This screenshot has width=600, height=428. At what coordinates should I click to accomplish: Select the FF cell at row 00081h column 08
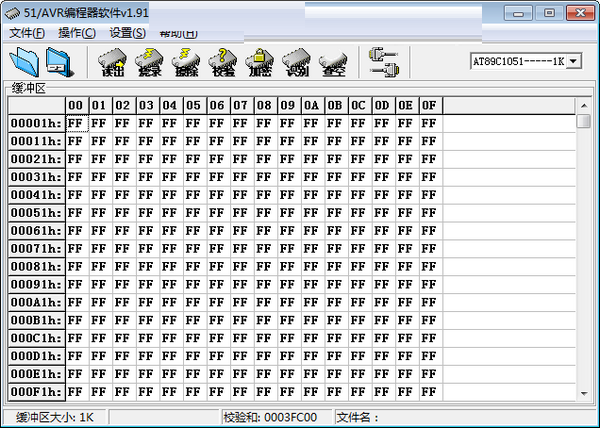(266, 267)
